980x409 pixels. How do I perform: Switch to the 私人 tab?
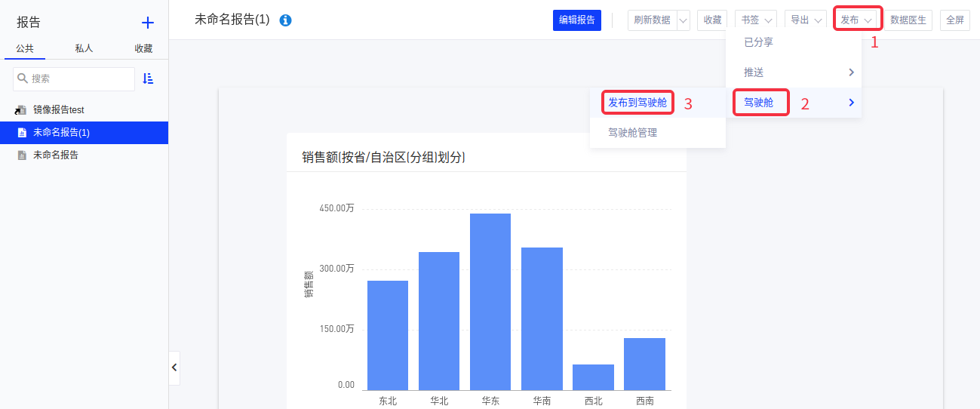pyautogui.click(x=84, y=48)
